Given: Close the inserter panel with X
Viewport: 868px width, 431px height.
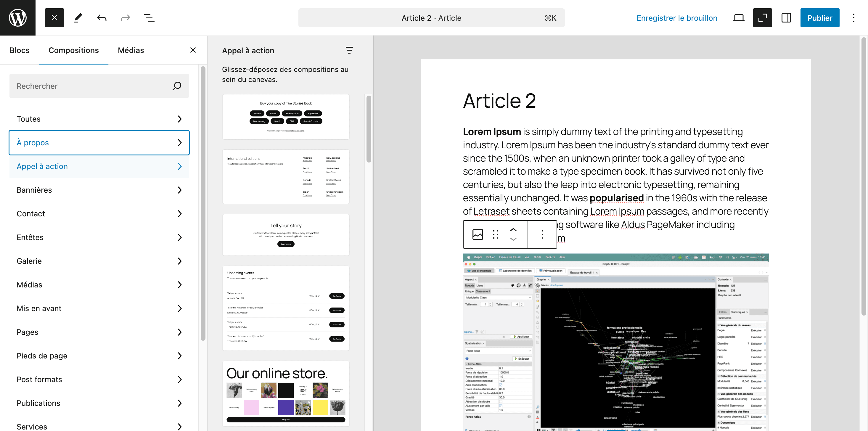Looking at the screenshot, I should [x=193, y=50].
